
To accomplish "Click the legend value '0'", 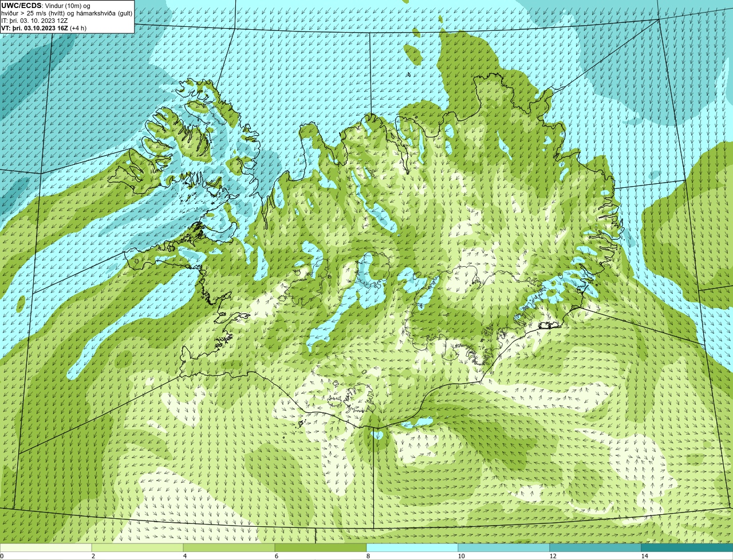I will pyautogui.click(x=2, y=556).
